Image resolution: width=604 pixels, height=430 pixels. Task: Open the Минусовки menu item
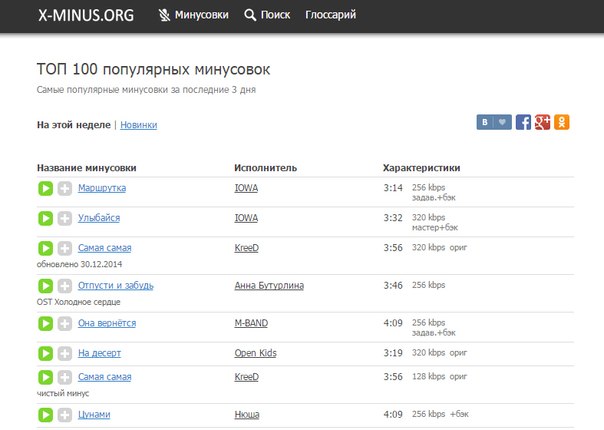click(x=194, y=15)
